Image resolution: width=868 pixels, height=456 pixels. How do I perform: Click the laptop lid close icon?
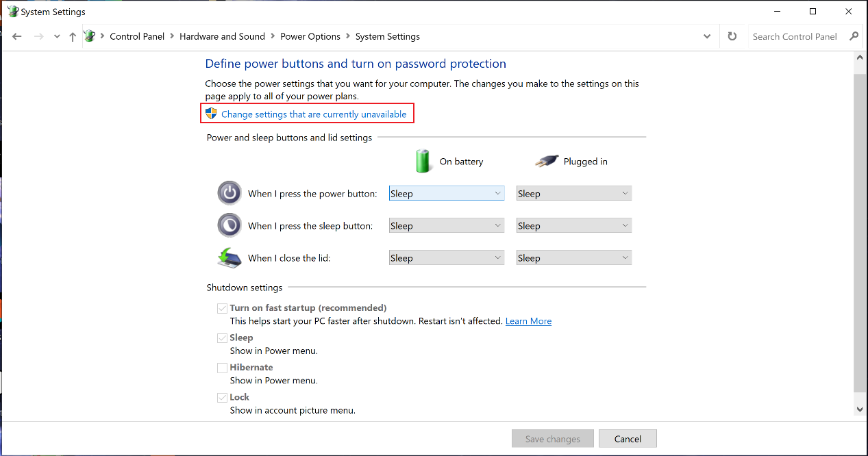point(230,257)
